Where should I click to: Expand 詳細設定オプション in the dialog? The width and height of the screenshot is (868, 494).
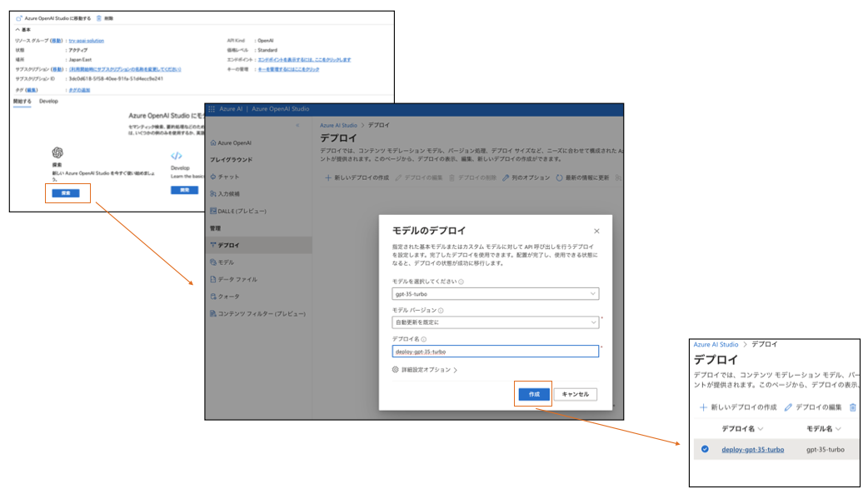pyautogui.click(x=425, y=369)
